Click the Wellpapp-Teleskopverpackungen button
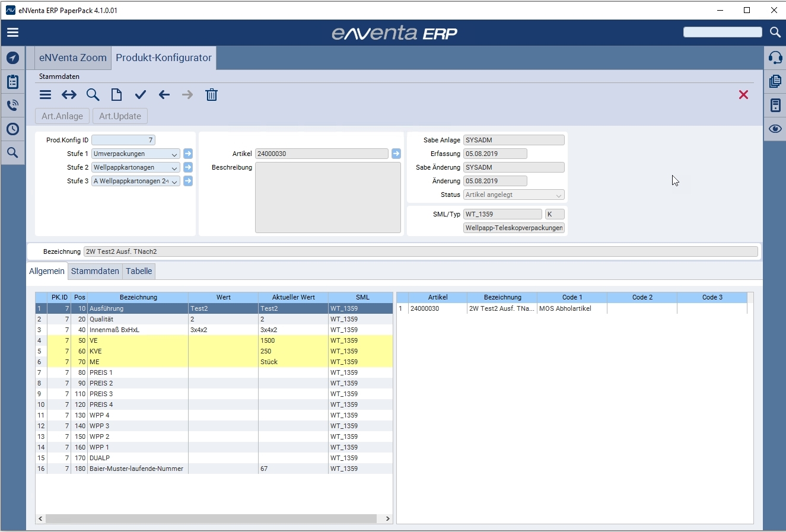This screenshot has width=786, height=532. (x=514, y=228)
